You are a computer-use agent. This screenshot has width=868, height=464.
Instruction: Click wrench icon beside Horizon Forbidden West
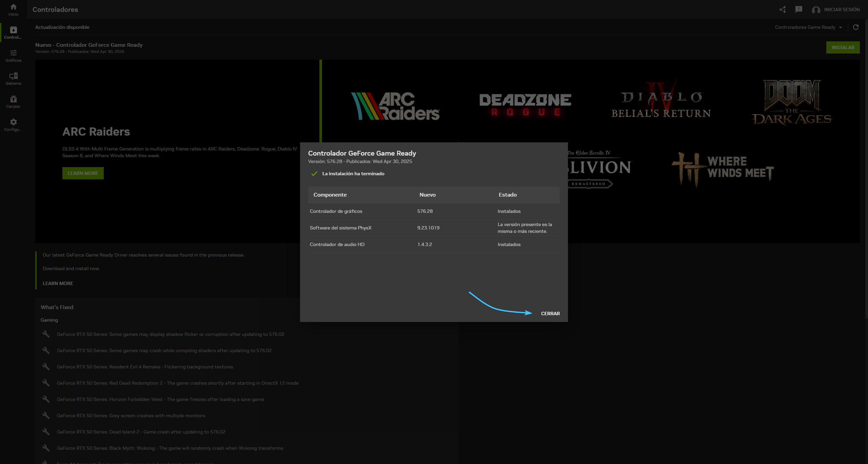click(x=46, y=399)
